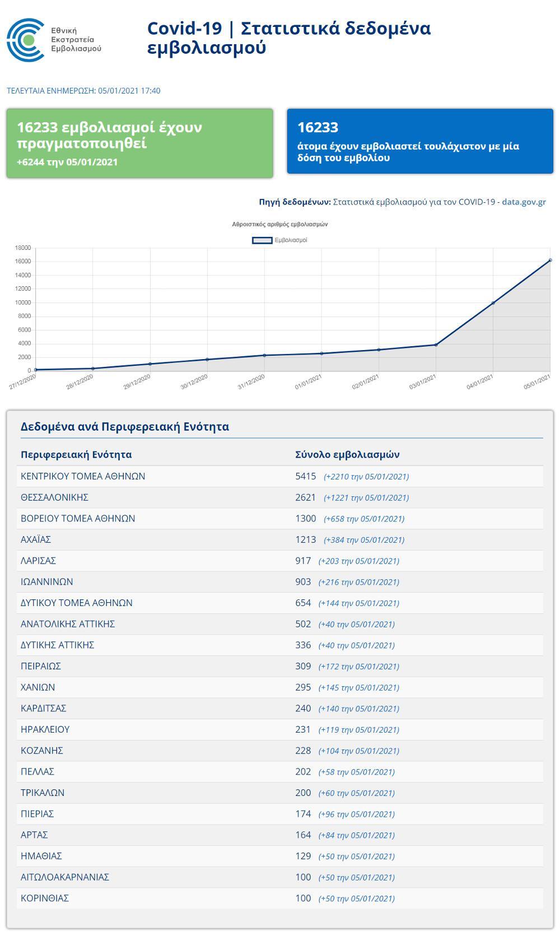
Task: Select the chart data point for 05/01/2021
Action: coord(550,260)
